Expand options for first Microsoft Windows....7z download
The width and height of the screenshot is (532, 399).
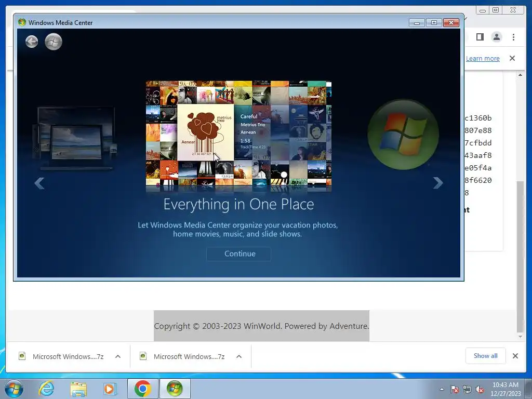pyautogui.click(x=118, y=356)
